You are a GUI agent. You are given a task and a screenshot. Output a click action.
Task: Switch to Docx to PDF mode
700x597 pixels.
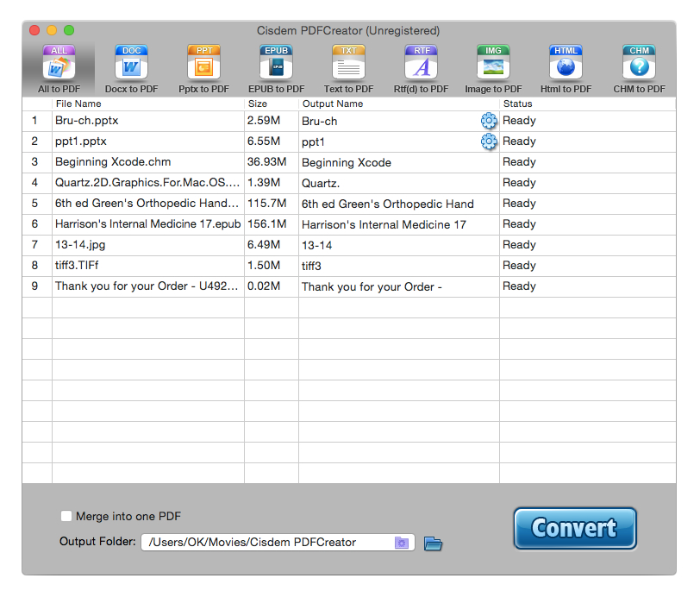(x=131, y=68)
